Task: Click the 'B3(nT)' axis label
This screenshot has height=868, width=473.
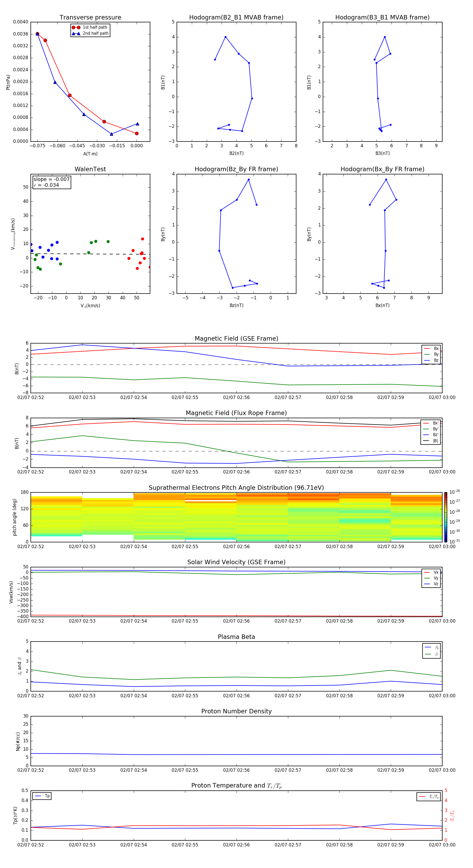Action: 382,153
